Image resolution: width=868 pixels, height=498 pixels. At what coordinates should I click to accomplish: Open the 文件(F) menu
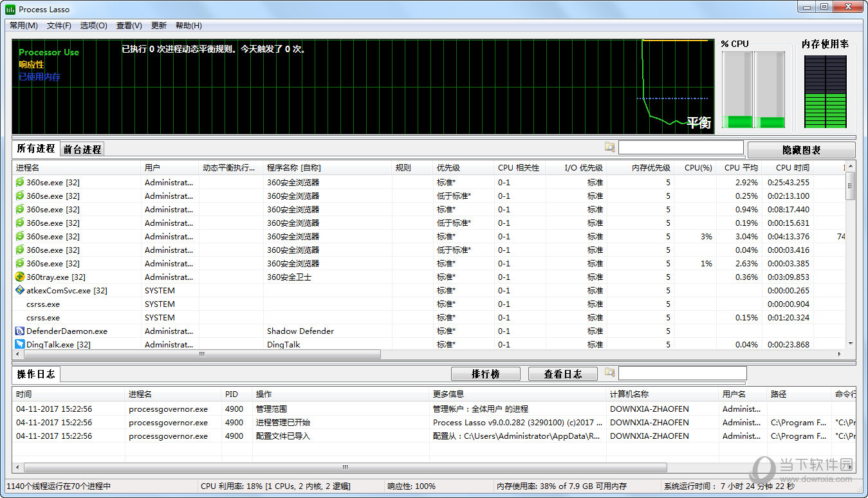pos(59,26)
